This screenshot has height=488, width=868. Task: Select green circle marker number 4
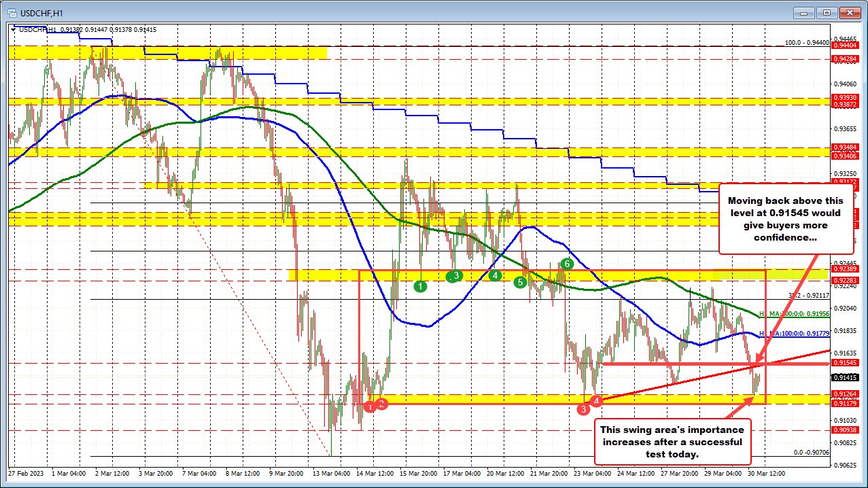point(495,275)
